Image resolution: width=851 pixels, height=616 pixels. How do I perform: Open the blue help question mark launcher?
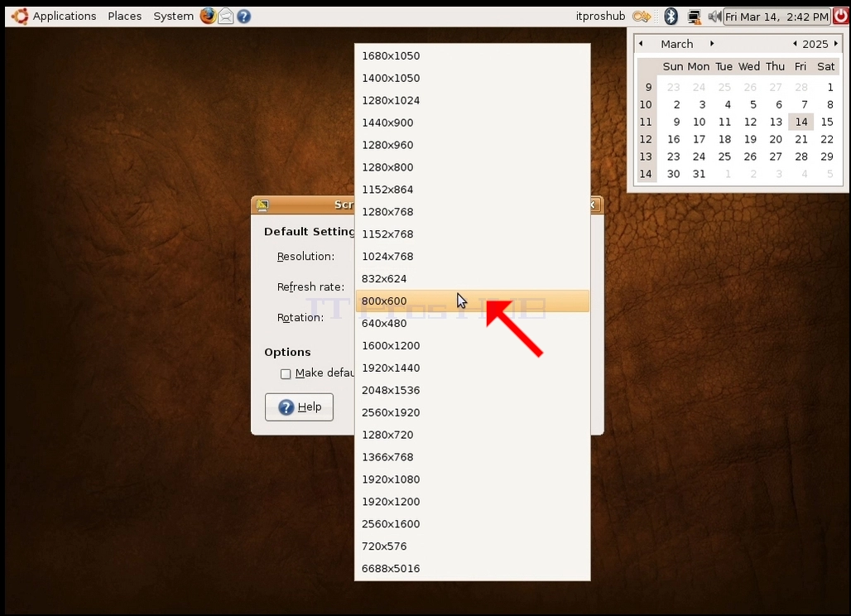pyautogui.click(x=243, y=17)
